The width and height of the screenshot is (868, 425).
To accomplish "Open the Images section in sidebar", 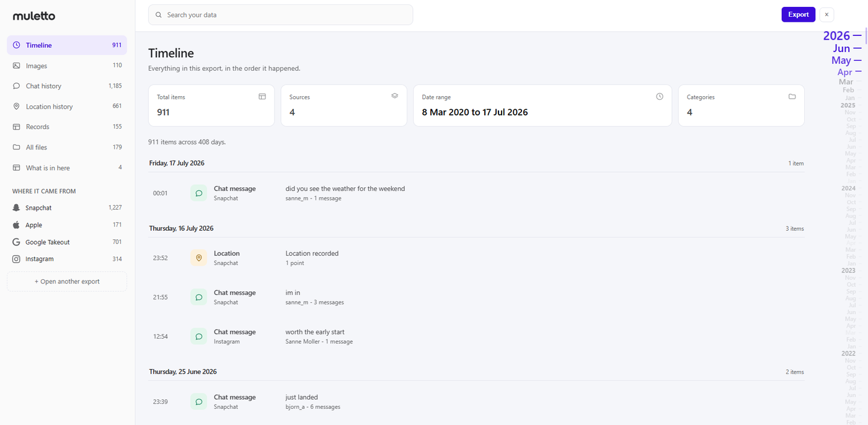I will tap(67, 66).
